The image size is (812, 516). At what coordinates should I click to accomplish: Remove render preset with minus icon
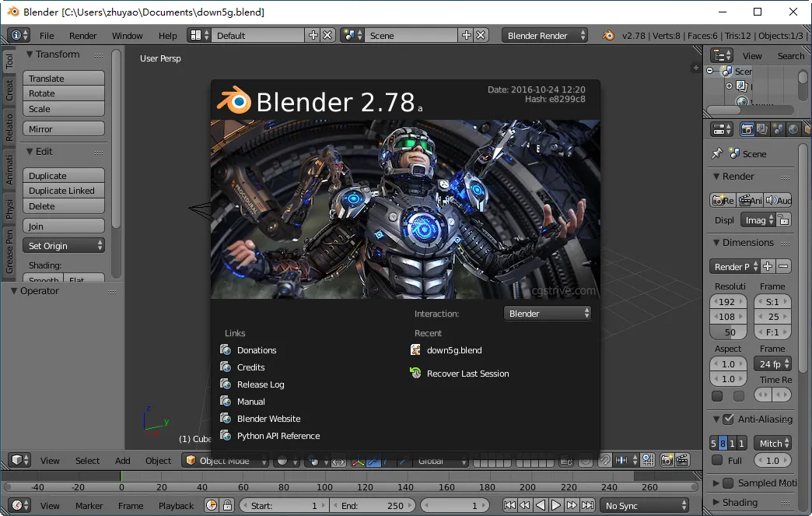783,266
